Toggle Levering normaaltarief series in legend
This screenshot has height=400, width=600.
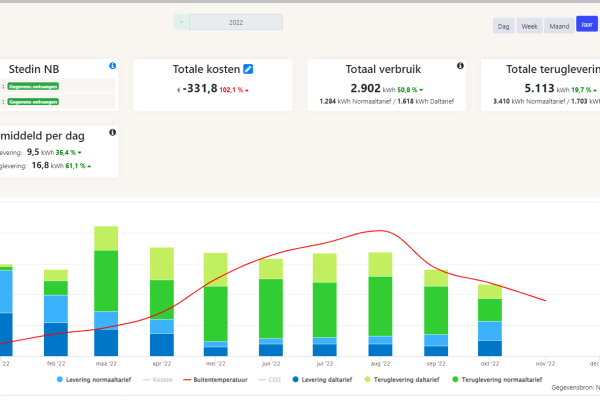pos(93,381)
